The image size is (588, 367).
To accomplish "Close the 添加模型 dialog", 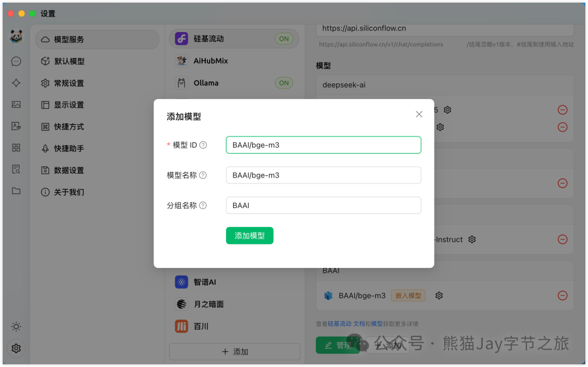I will coord(419,114).
